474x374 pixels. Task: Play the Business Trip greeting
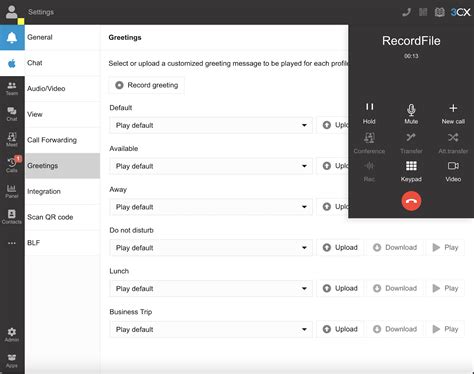(x=445, y=329)
